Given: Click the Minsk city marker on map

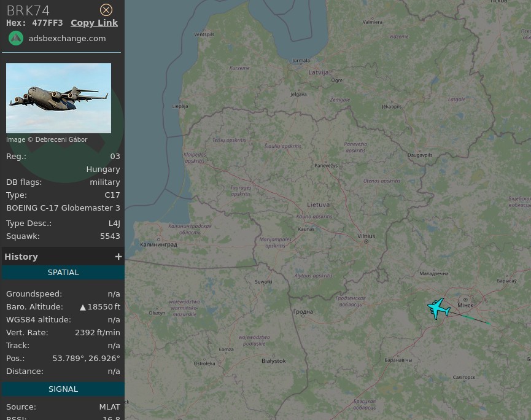Looking at the screenshot, I should (x=465, y=300).
